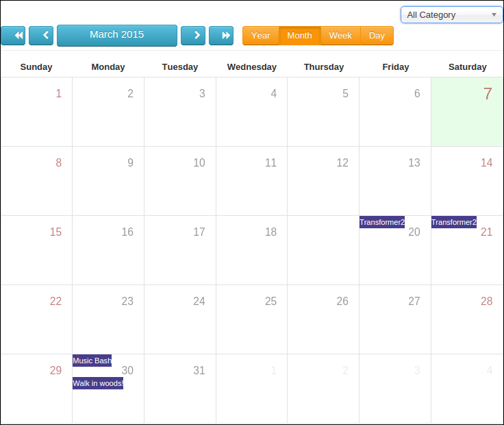Jump forward one year with double-right arrow
The image size is (504, 425).
pos(221,36)
